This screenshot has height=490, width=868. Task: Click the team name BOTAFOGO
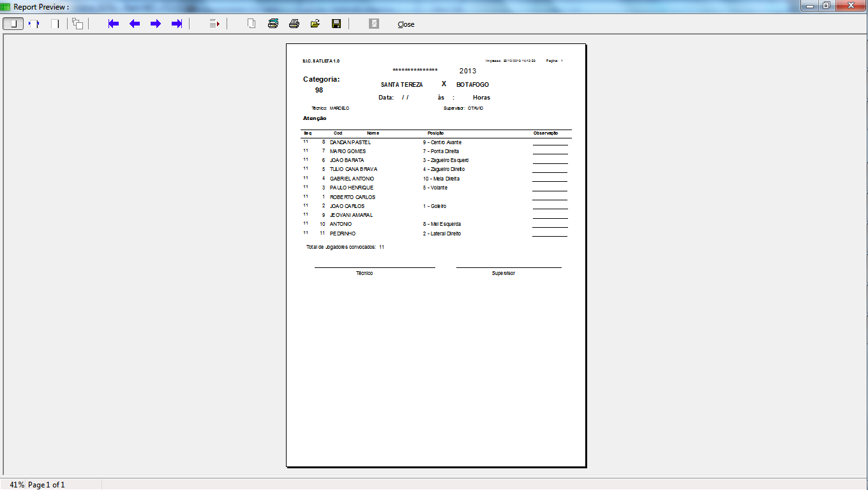[x=473, y=85]
